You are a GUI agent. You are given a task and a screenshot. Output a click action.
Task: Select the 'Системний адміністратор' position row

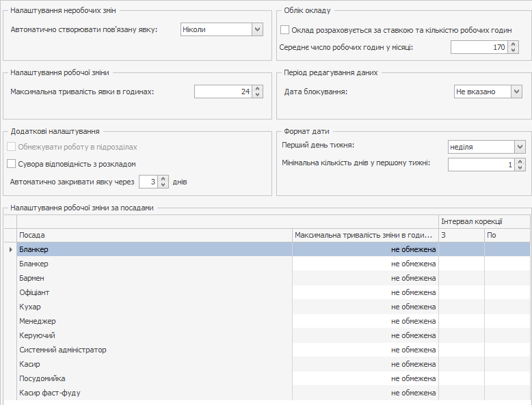154,350
